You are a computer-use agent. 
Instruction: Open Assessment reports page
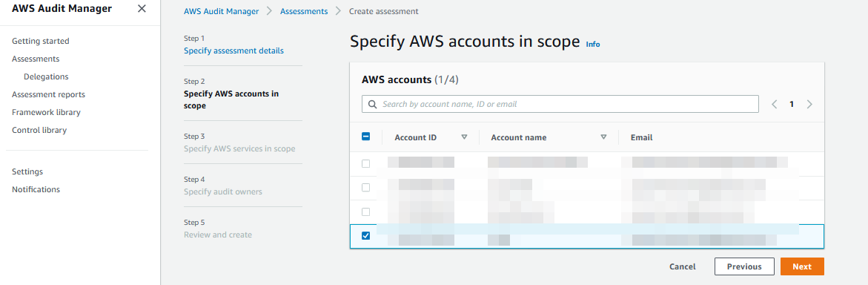49,94
